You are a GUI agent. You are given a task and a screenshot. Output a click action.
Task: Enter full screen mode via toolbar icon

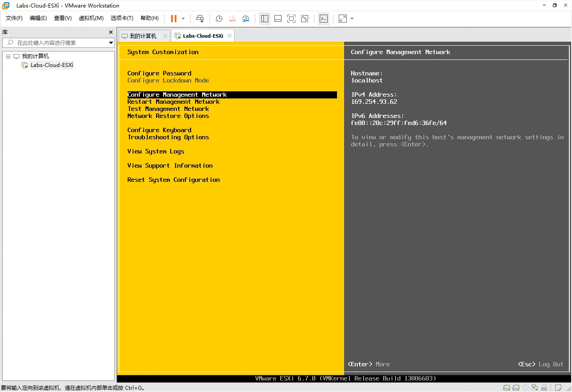click(x=291, y=19)
